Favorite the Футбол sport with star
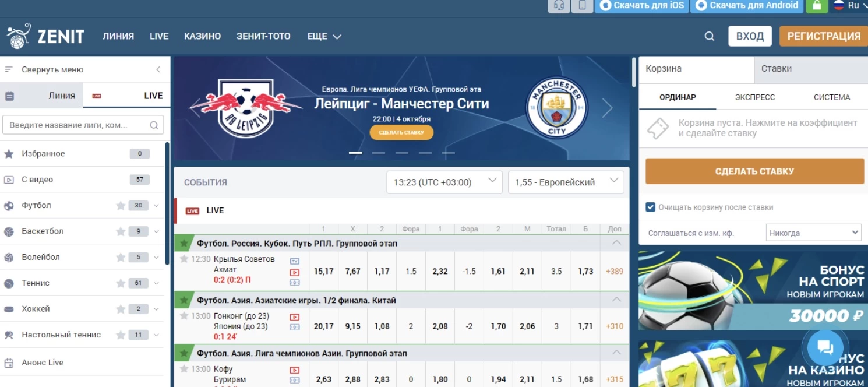The image size is (868, 387). click(x=121, y=206)
